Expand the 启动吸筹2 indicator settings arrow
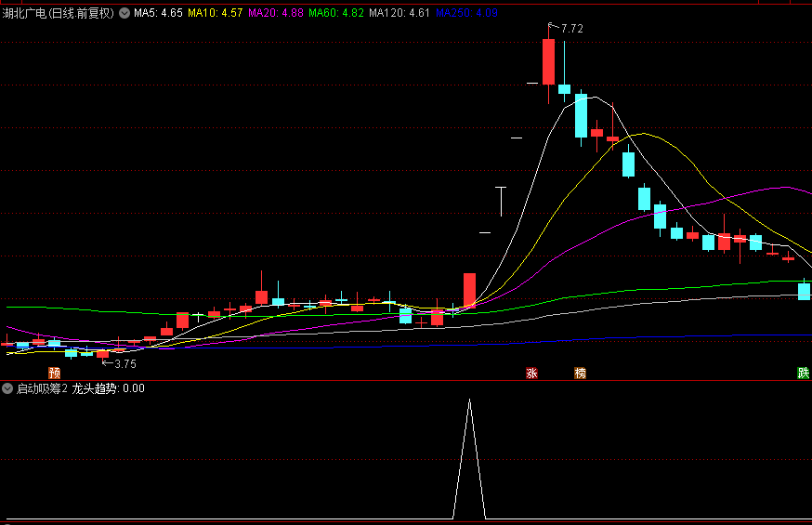The height and width of the screenshot is (525, 812). (7, 388)
